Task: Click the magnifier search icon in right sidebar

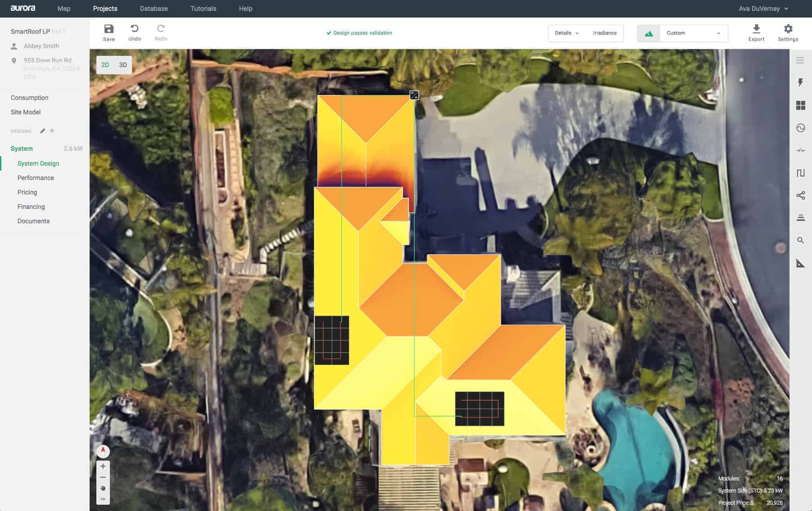Action: coord(800,240)
